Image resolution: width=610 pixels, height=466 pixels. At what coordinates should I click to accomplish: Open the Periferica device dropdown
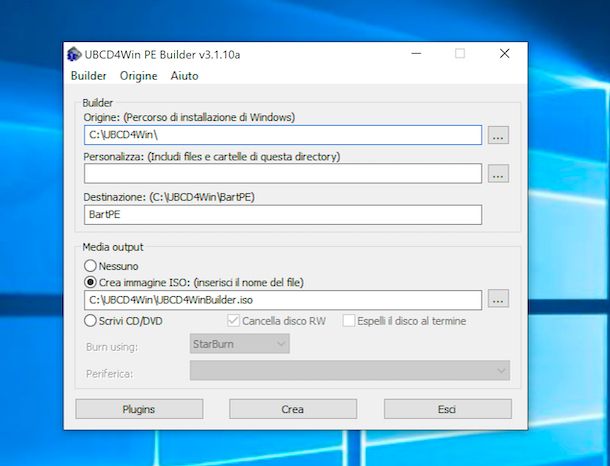click(350, 371)
